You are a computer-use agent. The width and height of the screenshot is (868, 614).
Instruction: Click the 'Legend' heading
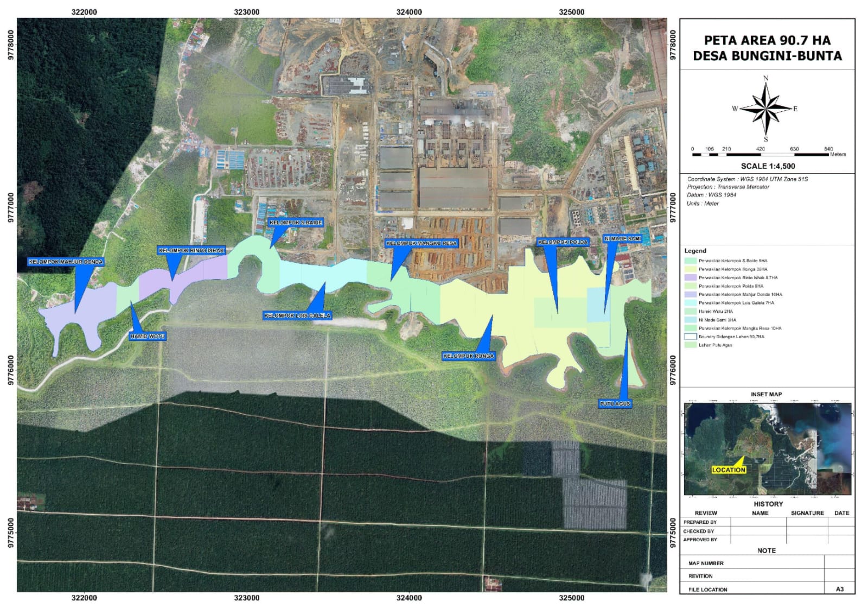click(x=695, y=251)
